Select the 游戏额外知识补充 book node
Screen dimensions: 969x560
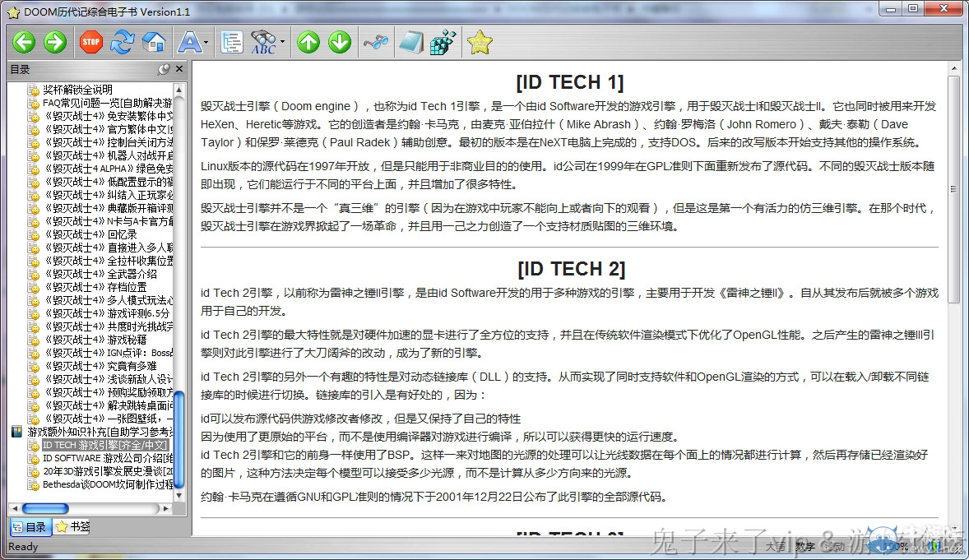tap(100, 432)
